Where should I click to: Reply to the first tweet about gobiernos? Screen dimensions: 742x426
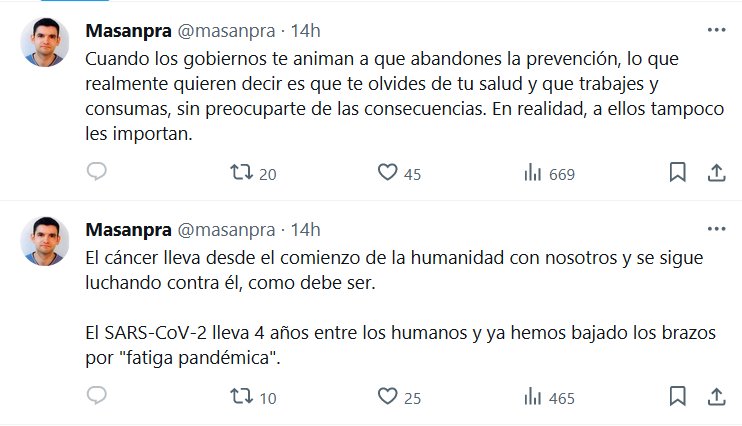click(96, 173)
